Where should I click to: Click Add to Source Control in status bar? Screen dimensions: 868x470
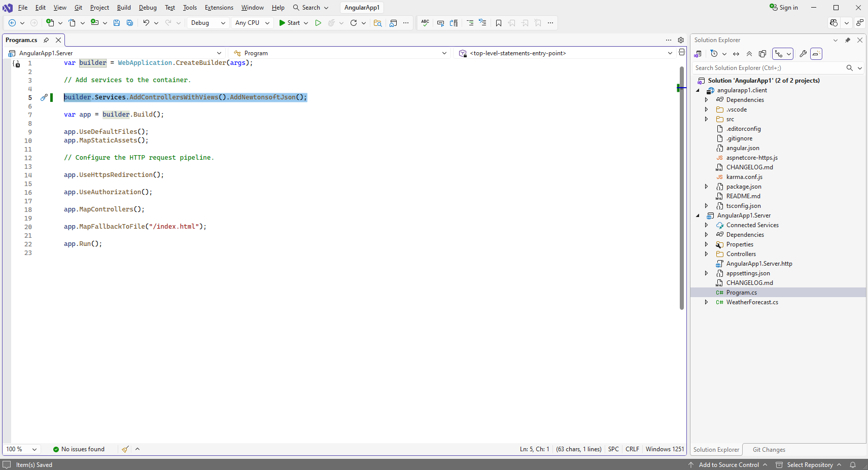pos(728,465)
